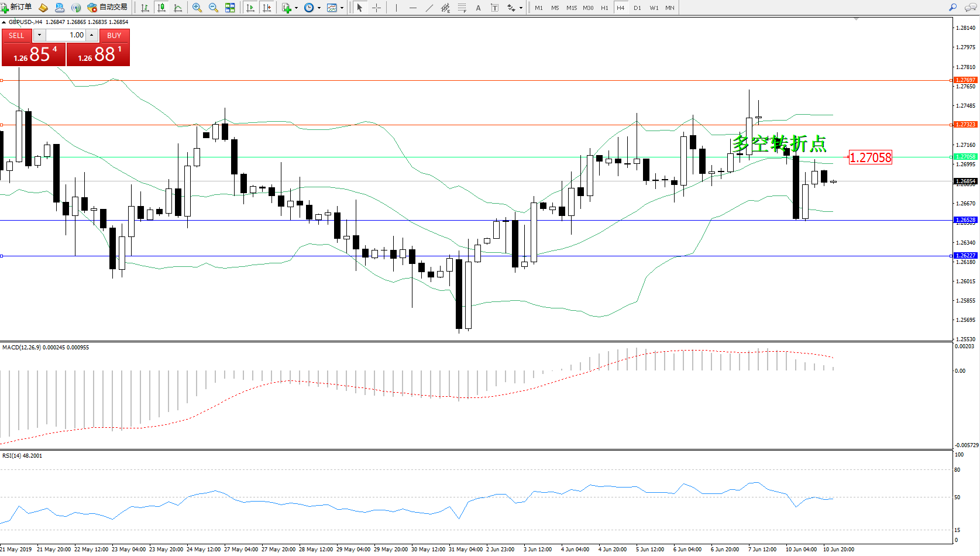The height and width of the screenshot is (556, 980).
Task: Switch to the M15 timeframe
Action: tap(571, 8)
